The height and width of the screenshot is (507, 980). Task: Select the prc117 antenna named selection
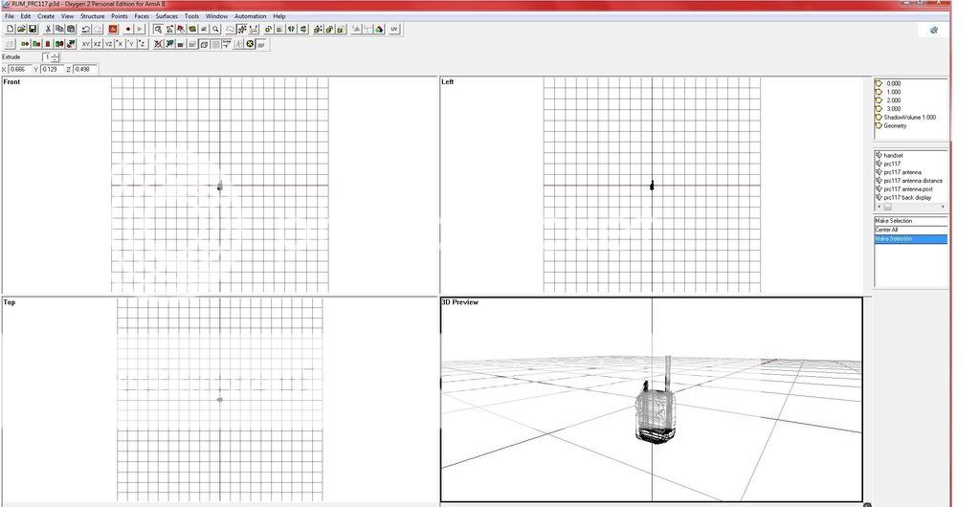point(902,172)
